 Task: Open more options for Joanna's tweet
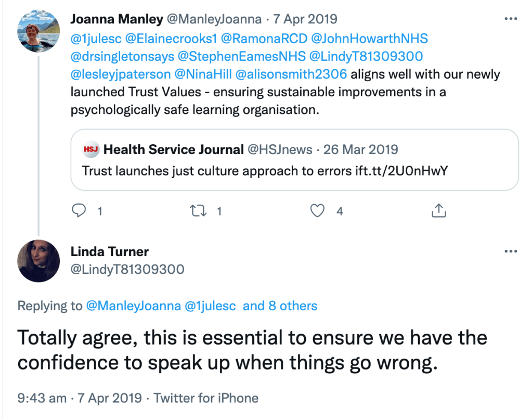[511, 19]
